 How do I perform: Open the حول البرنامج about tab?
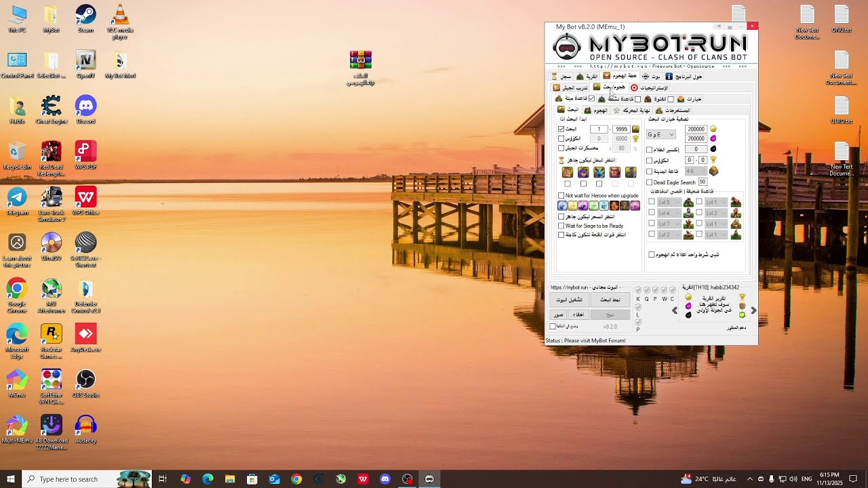[684, 77]
